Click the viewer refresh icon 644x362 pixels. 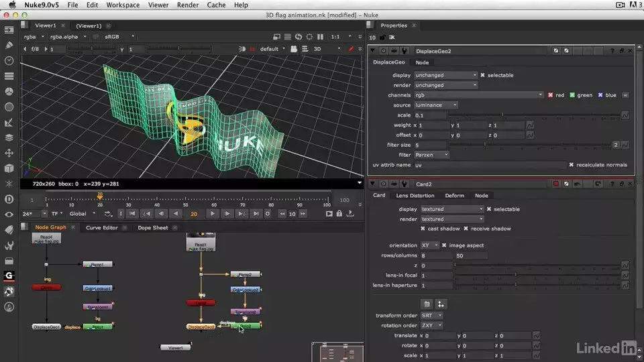click(299, 36)
